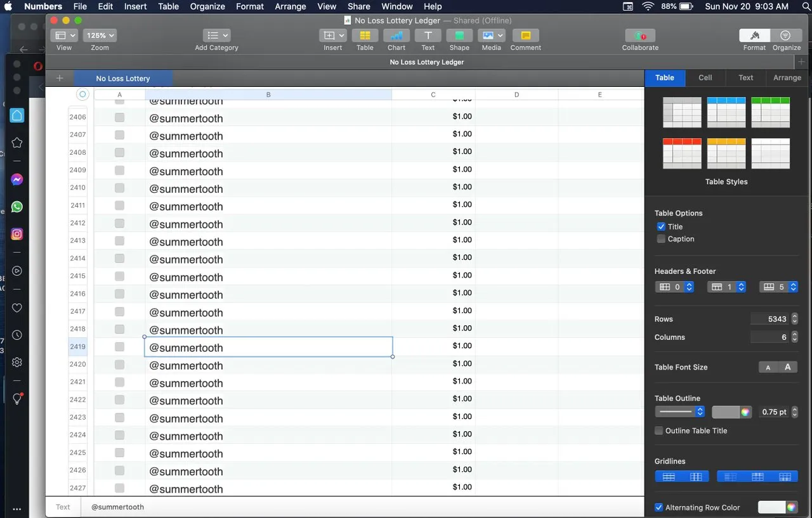The width and height of the screenshot is (812, 518).
Task: Open header columns count dropdown showing 0
Action: [674, 287]
